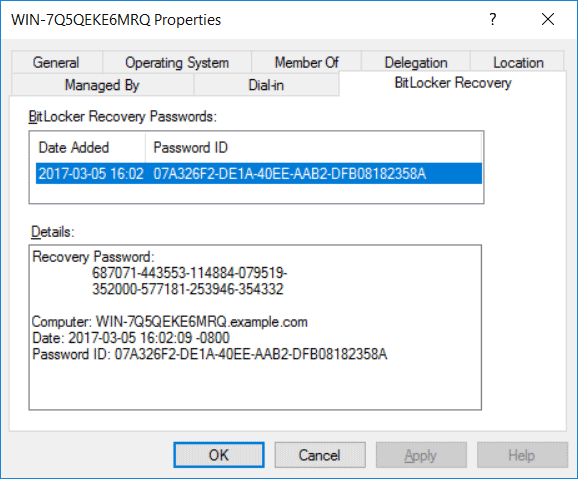The width and height of the screenshot is (578, 479).
Task: Click the question mark help icon
Action: (x=493, y=19)
